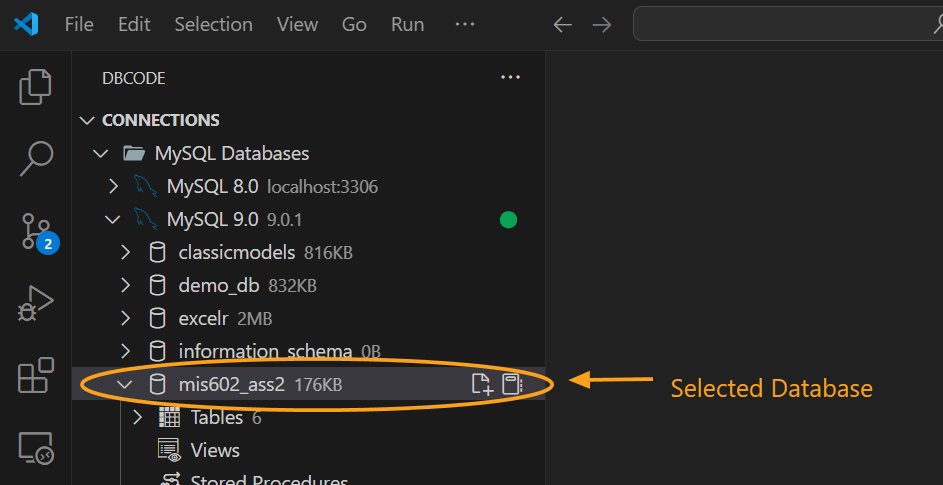Collapse the MySQL Databases folder

(100, 153)
